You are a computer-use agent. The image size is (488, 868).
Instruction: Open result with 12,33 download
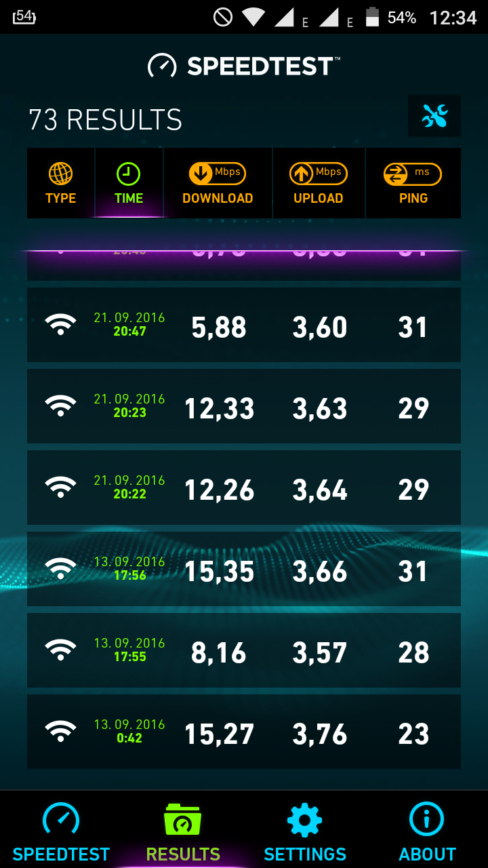tap(244, 406)
